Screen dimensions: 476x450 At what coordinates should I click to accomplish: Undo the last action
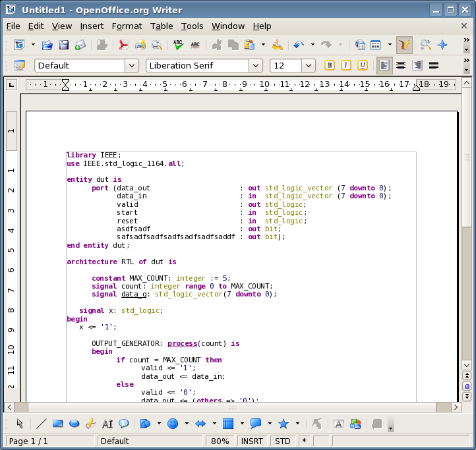click(x=299, y=45)
